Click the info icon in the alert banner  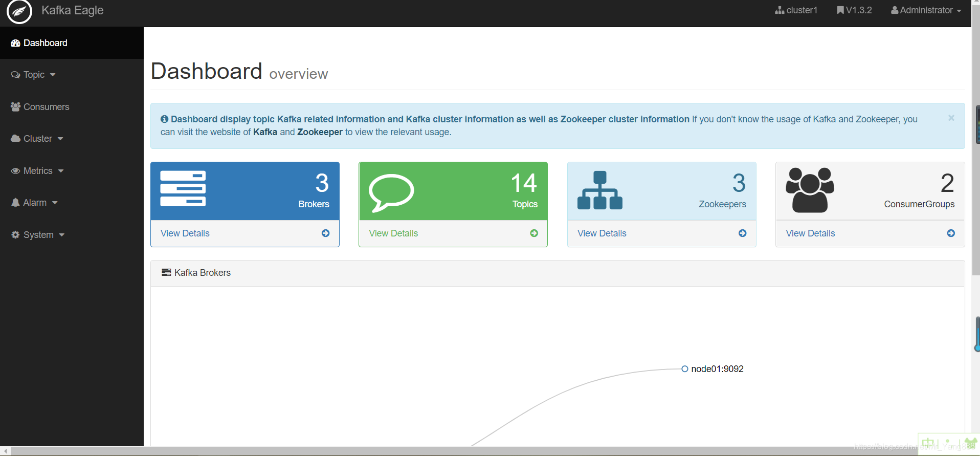[164, 119]
